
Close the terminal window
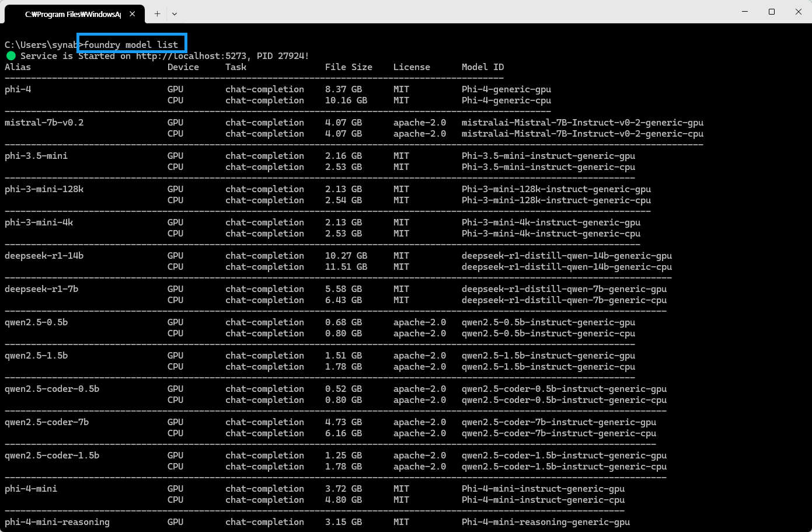(799, 12)
